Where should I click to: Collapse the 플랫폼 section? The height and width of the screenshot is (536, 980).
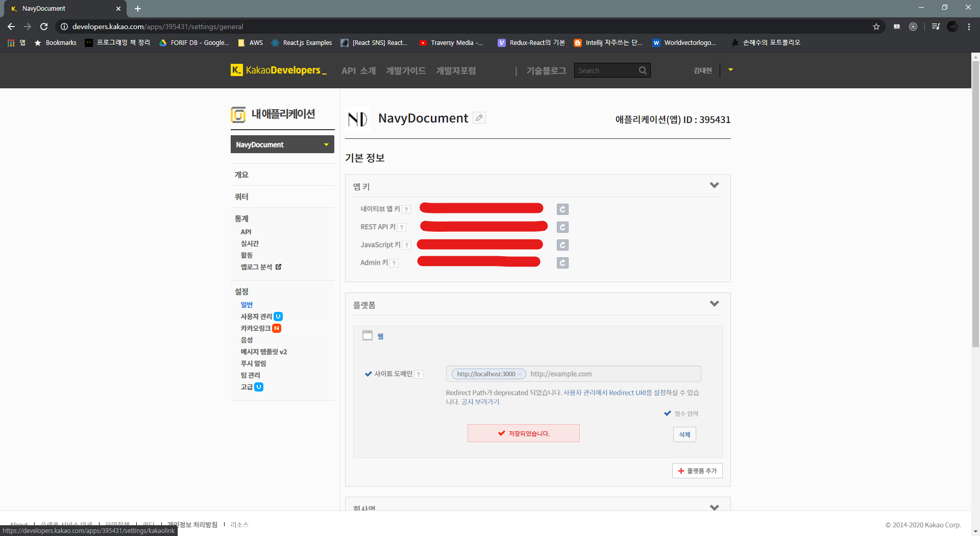(x=714, y=304)
